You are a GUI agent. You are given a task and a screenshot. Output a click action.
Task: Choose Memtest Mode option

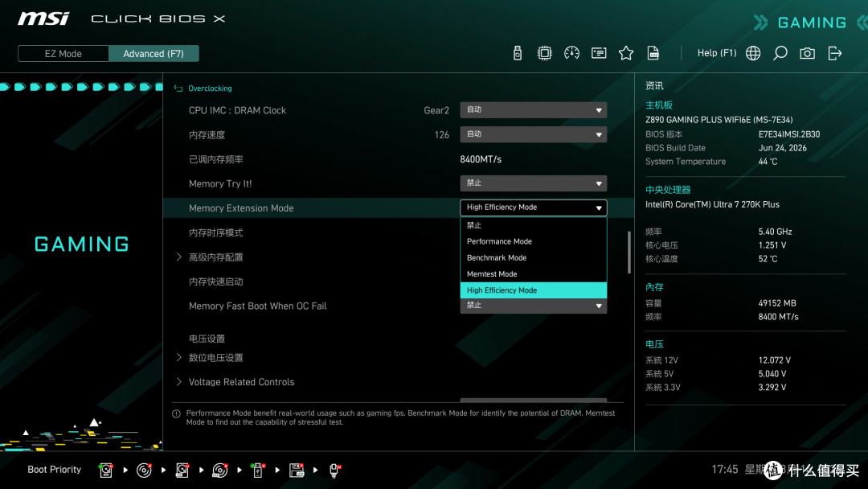pos(533,274)
